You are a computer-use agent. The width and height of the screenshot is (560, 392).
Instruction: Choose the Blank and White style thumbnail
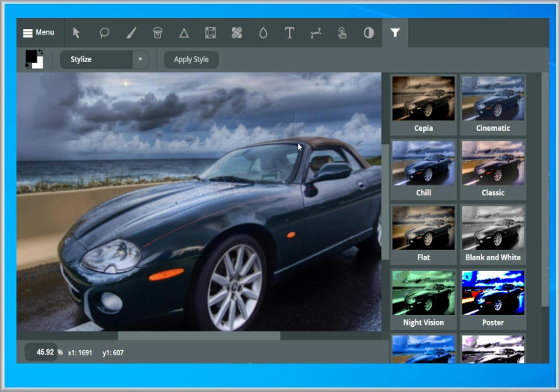coord(493,234)
